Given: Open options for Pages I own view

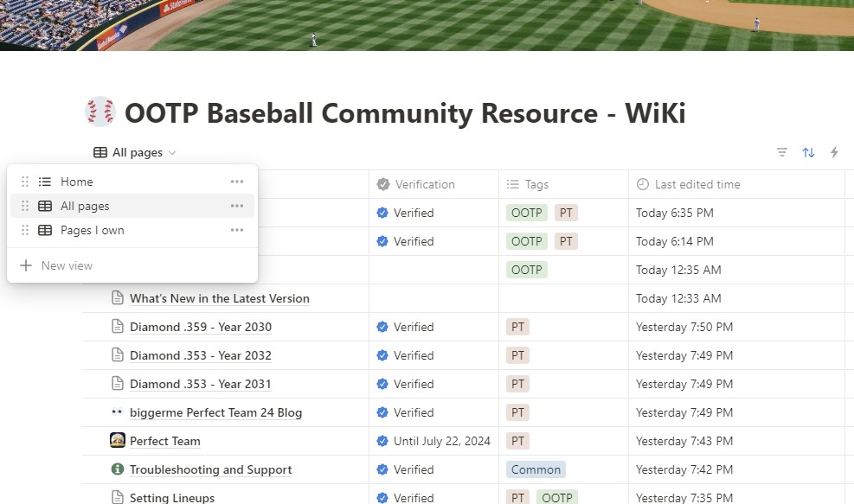Looking at the screenshot, I should (237, 230).
